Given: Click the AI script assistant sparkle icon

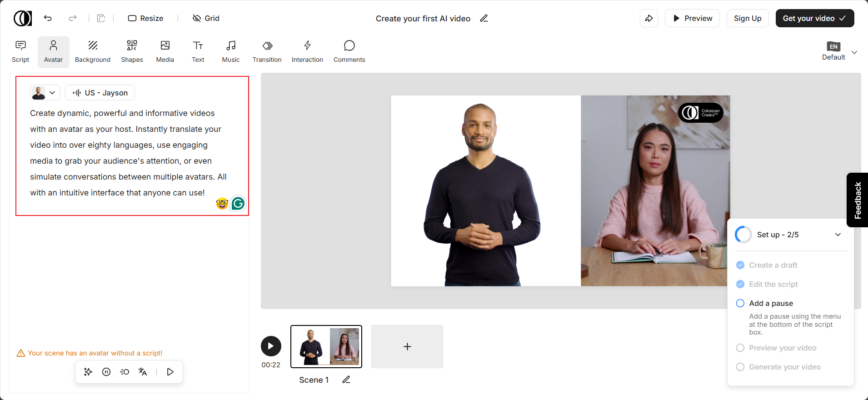Looking at the screenshot, I should tap(88, 372).
